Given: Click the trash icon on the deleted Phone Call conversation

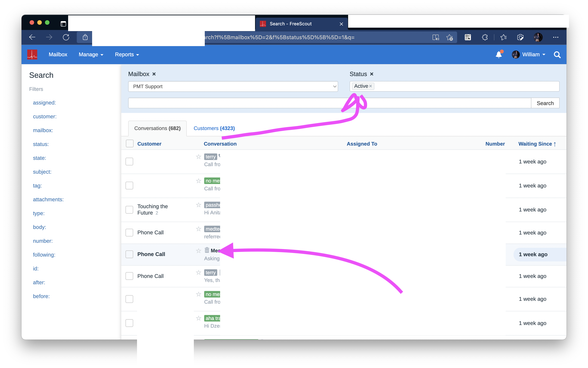Looking at the screenshot, I should tap(207, 250).
